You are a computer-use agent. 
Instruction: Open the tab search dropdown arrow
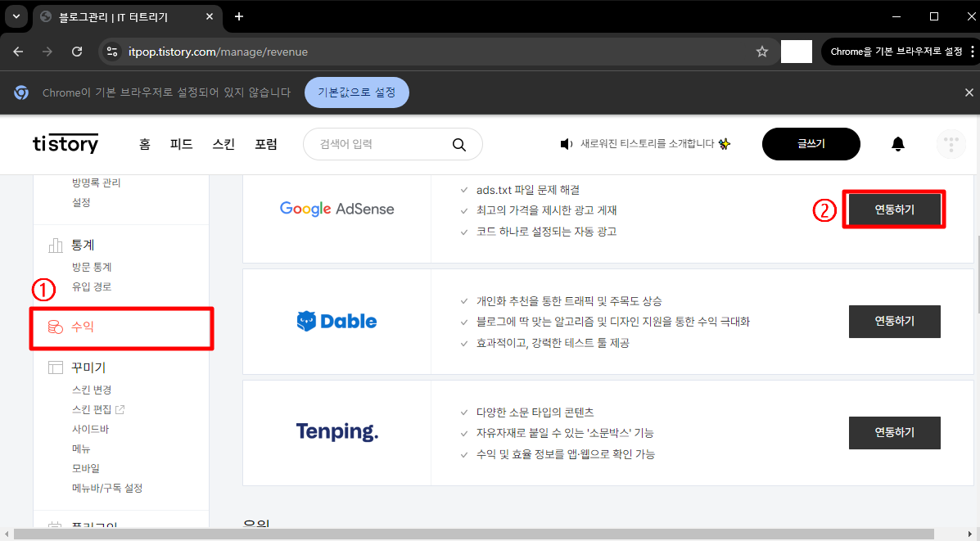pos(16,17)
